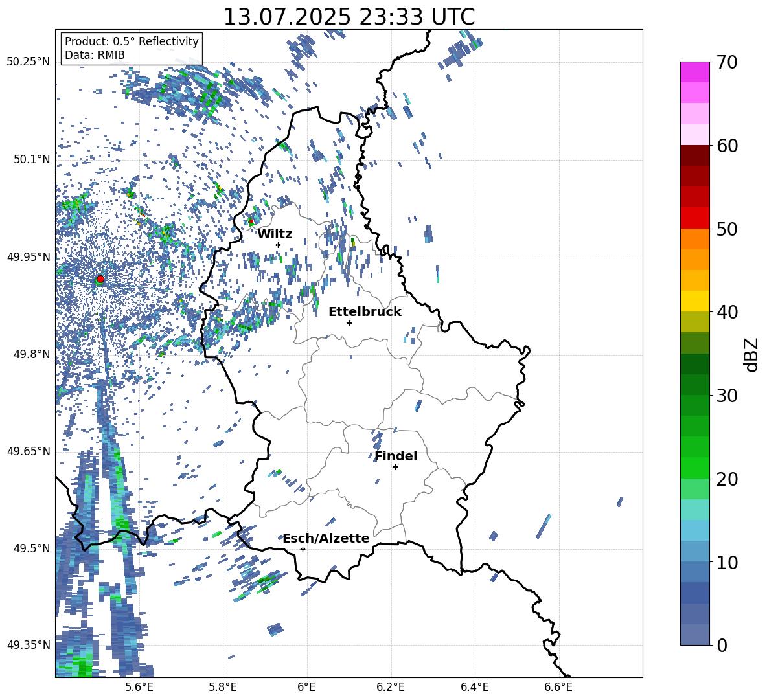Click the 30 value on colorbar
The image size is (767, 700).
point(727,396)
